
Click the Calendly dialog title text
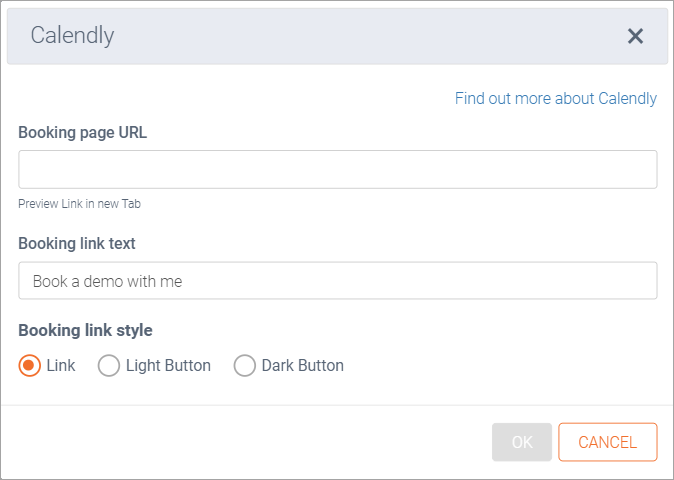click(72, 36)
